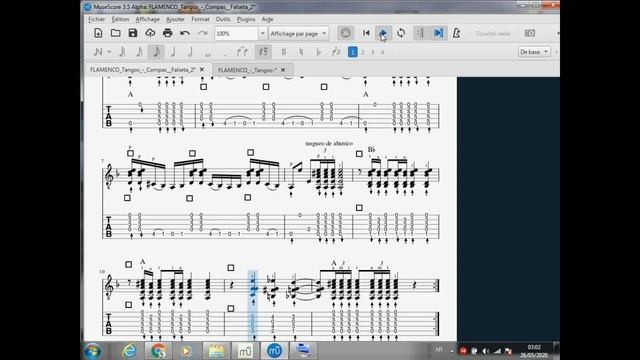Open note input mode dropdown arrow
Image resolution: width=640 pixels, height=360 pixels.
[109, 52]
